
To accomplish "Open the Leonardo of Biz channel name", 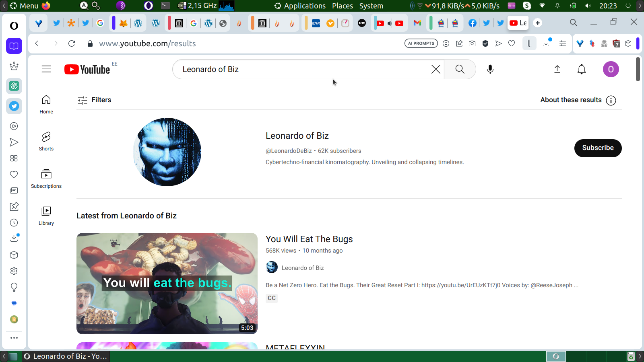I will (297, 136).
